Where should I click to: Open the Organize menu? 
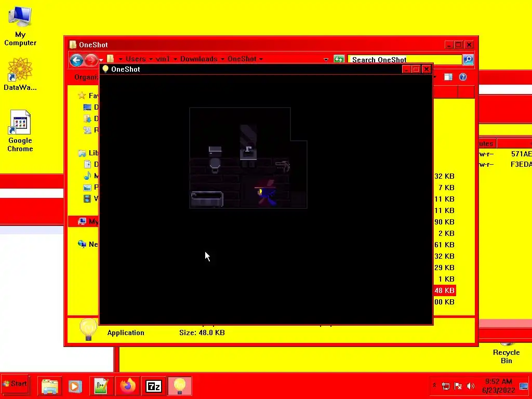87,77
